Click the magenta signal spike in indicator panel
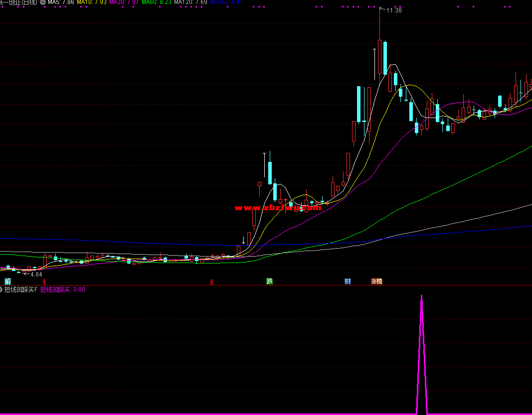This screenshot has width=532, height=415. [x=422, y=354]
